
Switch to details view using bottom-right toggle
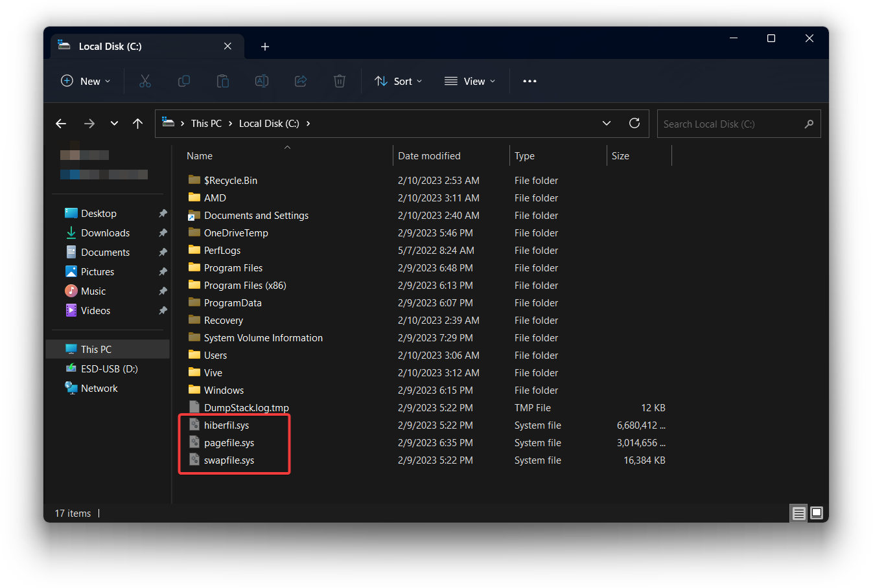pyautogui.click(x=799, y=513)
